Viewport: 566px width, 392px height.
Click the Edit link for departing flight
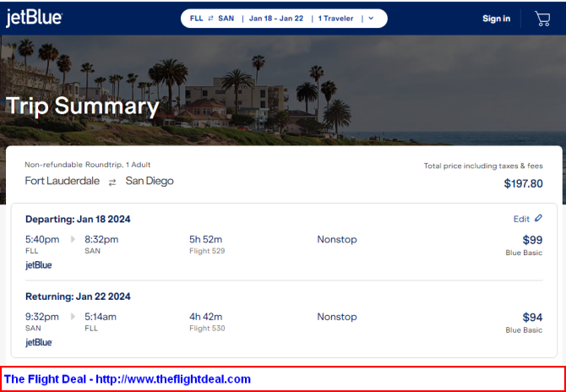(x=521, y=219)
